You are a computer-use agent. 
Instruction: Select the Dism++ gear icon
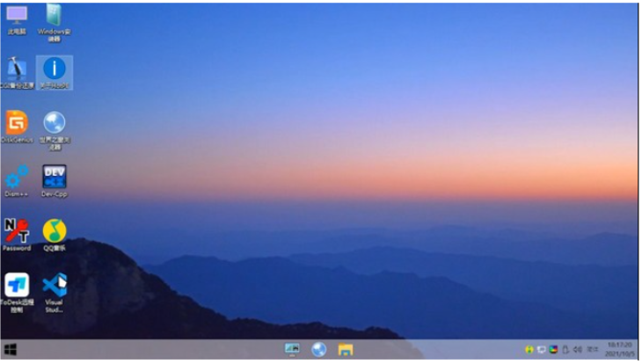pyautogui.click(x=17, y=181)
